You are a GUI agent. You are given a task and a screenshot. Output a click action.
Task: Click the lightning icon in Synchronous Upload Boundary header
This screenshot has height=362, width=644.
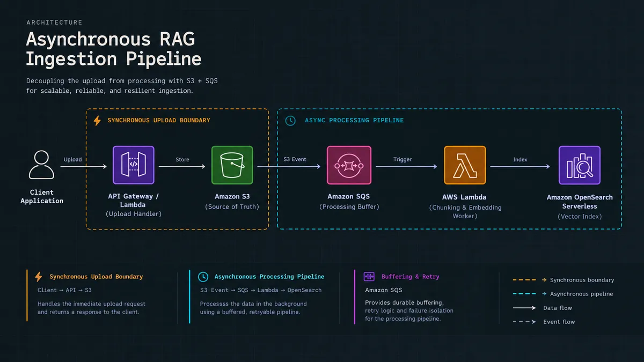[x=97, y=121]
